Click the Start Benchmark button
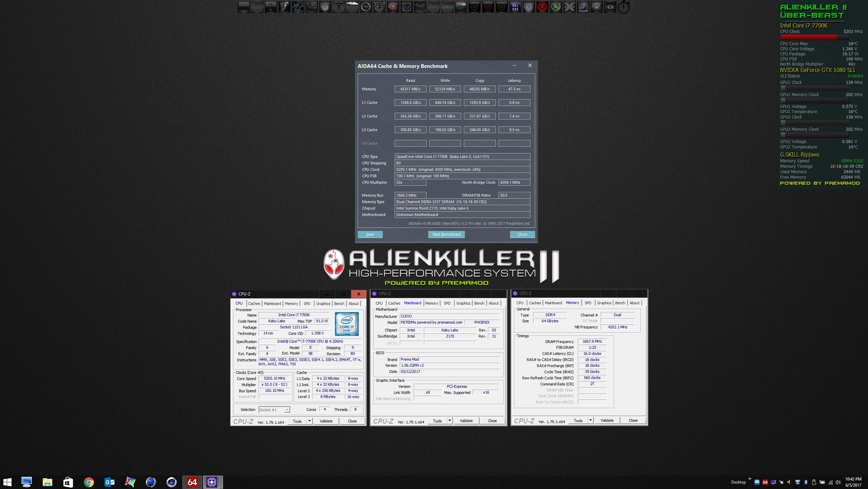This screenshot has height=489, width=868. coord(446,234)
